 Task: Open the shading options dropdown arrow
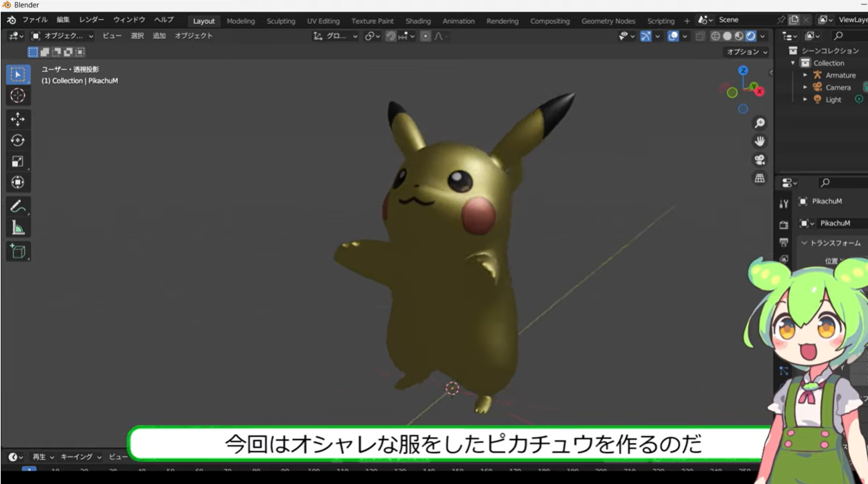coord(763,36)
